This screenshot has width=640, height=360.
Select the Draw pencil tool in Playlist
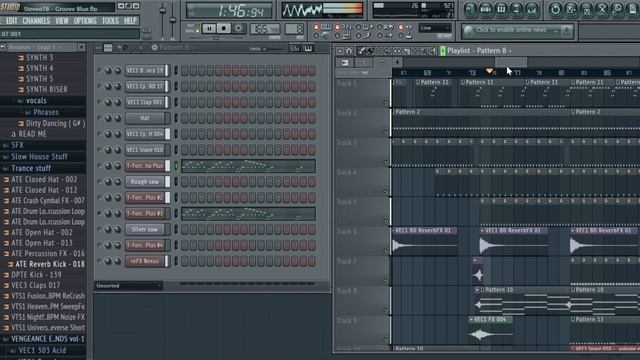[361, 51]
